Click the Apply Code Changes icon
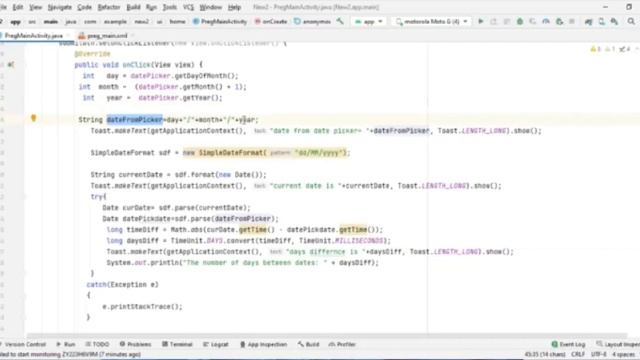The width and height of the screenshot is (640, 360). click(x=507, y=21)
